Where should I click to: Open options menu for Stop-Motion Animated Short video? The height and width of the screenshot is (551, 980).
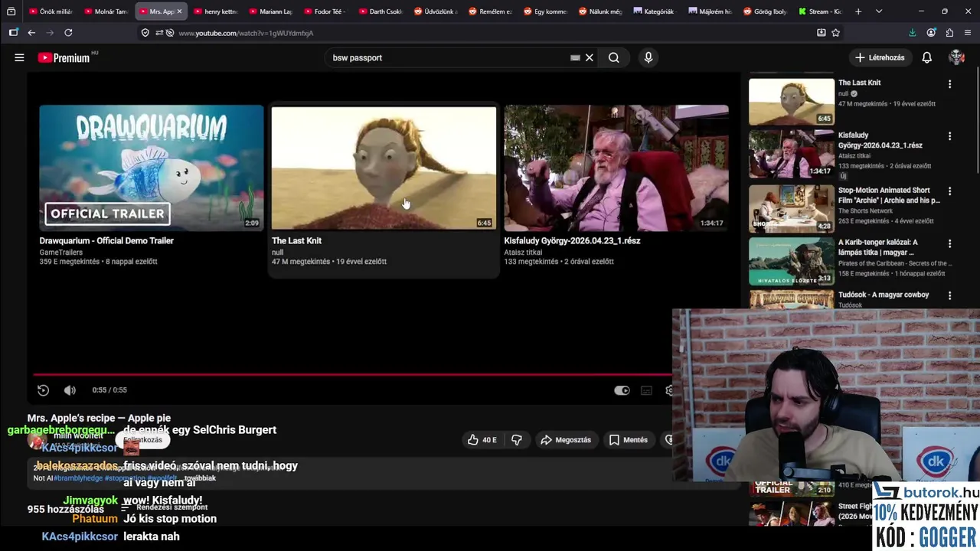[x=949, y=191]
